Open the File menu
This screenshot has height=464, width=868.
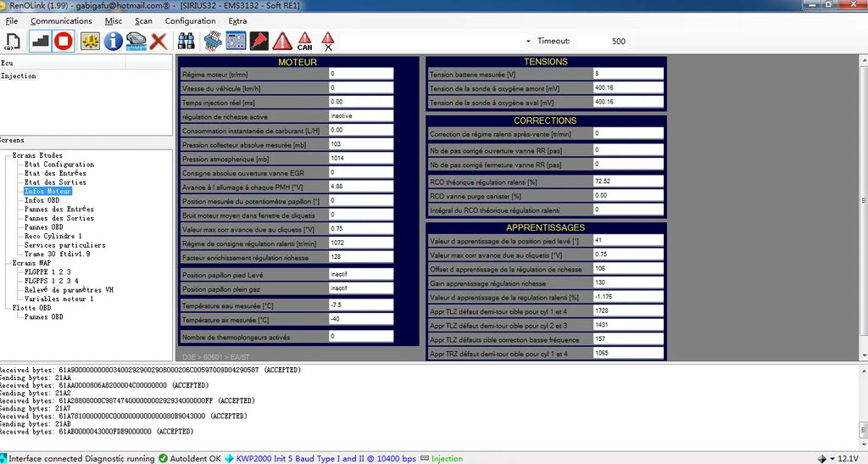click(x=12, y=21)
